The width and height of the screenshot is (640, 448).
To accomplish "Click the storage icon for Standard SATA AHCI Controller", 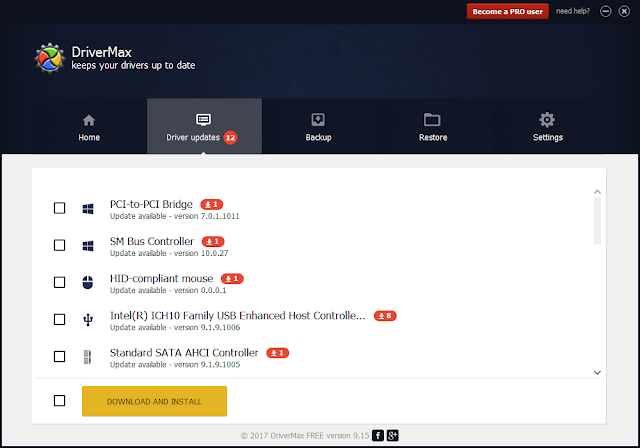I will [87, 357].
